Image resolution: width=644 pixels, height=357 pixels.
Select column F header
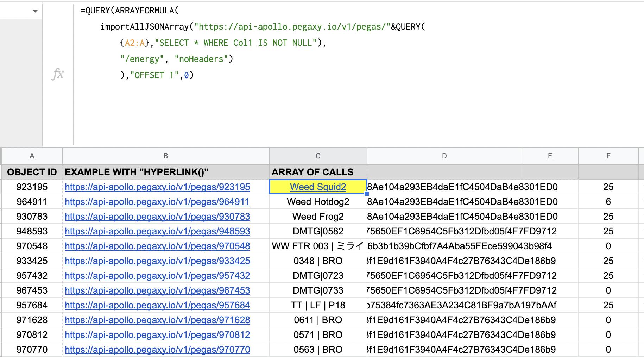[608, 156]
